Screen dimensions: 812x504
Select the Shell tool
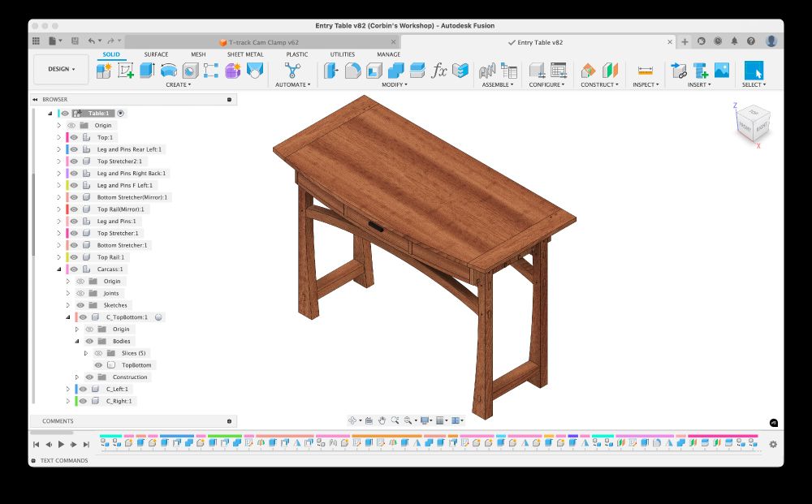pos(374,71)
